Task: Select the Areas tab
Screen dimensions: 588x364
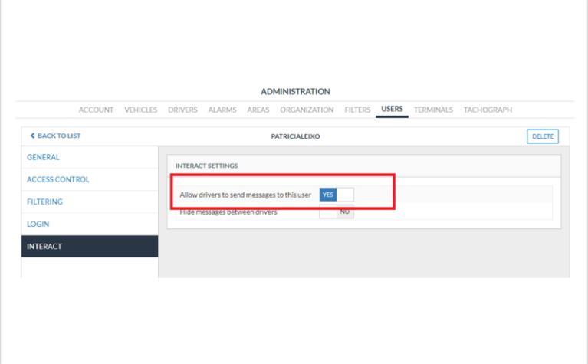Action: click(x=258, y=110)
